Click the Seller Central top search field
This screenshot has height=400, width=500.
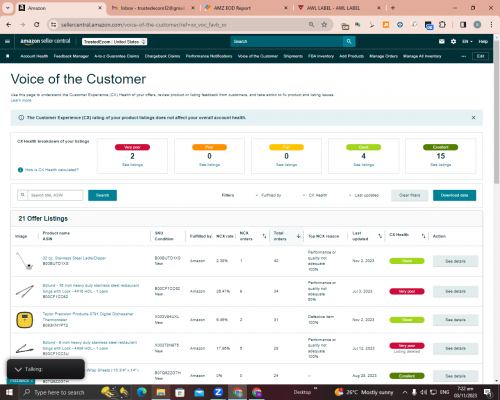[287, 41]
